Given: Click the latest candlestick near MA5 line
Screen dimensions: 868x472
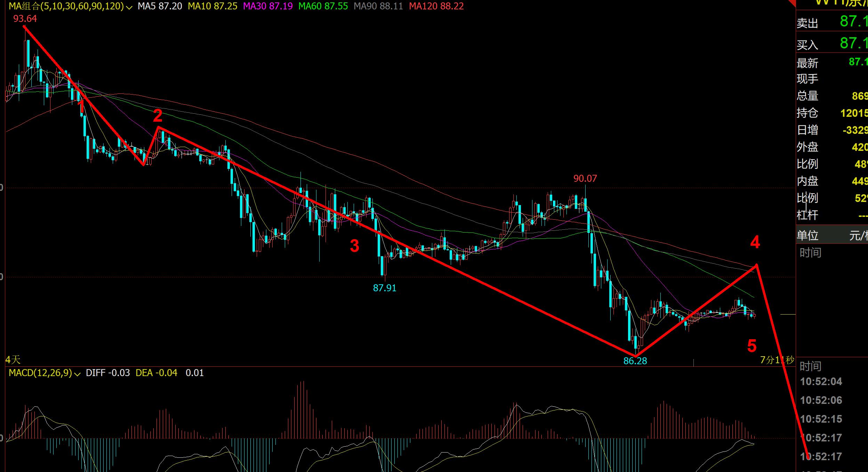Looking at the screenshot, I should [x=754, y=316].
